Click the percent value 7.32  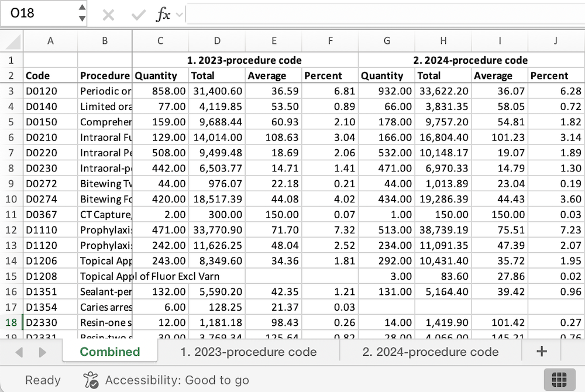click(x=330, y=230)
